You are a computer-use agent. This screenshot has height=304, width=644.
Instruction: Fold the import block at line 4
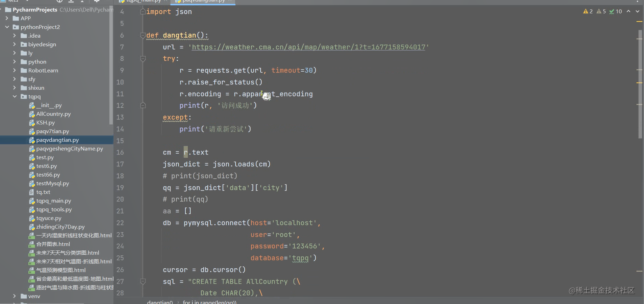point(143,11)
